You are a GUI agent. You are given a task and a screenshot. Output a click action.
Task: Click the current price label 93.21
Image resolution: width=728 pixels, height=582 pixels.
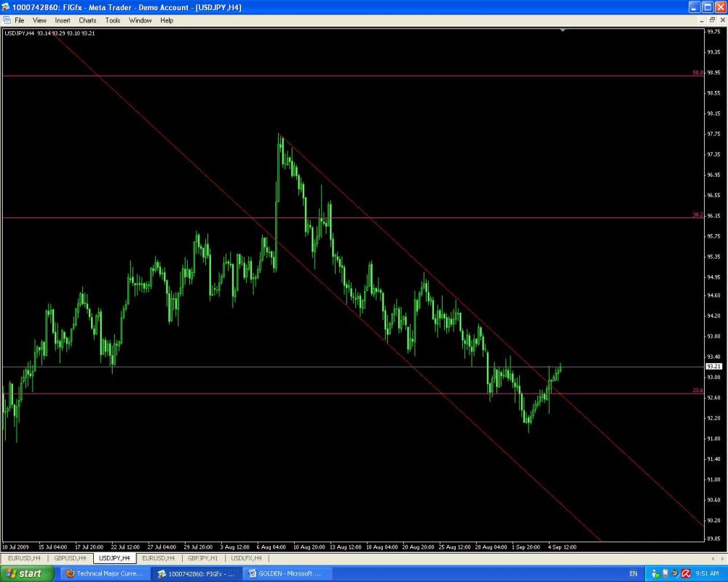(713, 367)
